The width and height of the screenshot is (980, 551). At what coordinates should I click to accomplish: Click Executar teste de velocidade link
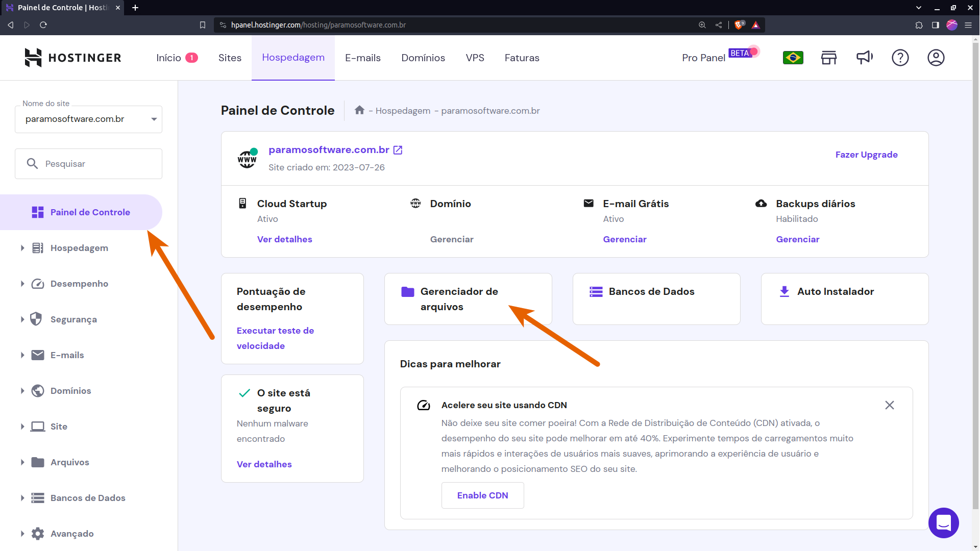[x=275, y=338]
